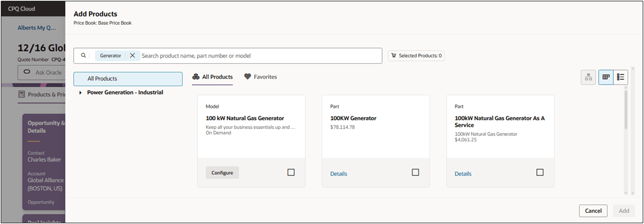Viewport: 644px width, 224px height.
Task: Click Alberts My Q... breadcrumb in background
Action: 36,28
